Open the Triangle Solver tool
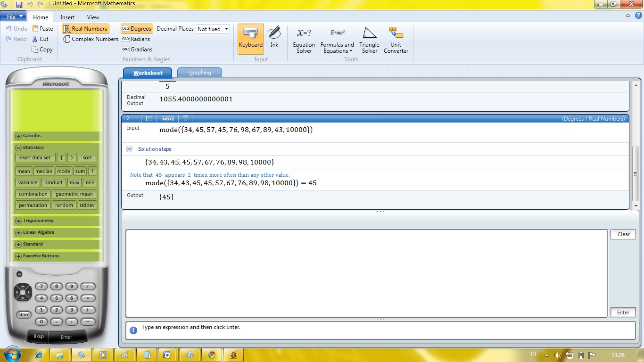This screenshot has height=362, width=644. tap(369, 41)
